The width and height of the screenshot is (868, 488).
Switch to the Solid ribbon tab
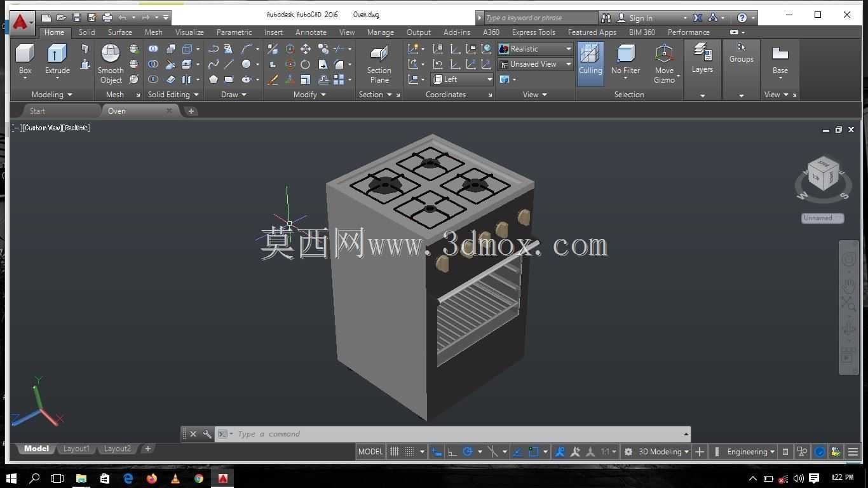[x=87, y=32]
